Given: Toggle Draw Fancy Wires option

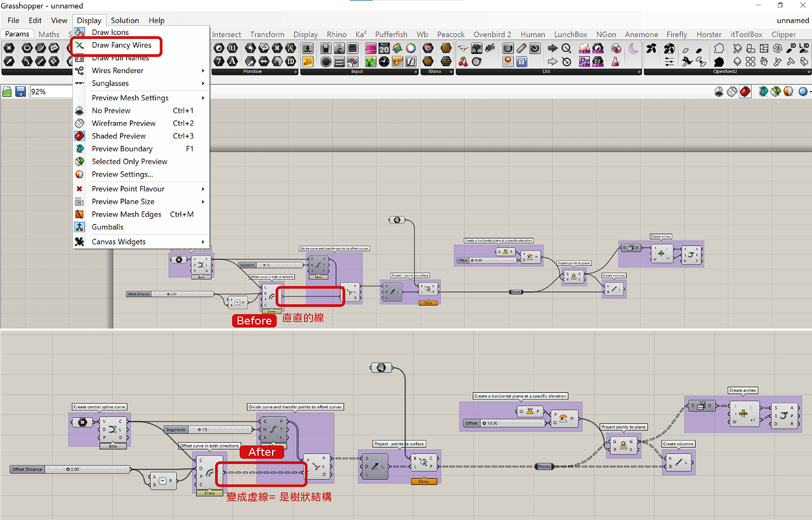Looking at the screenshot, I should click(x=141, y=45).
